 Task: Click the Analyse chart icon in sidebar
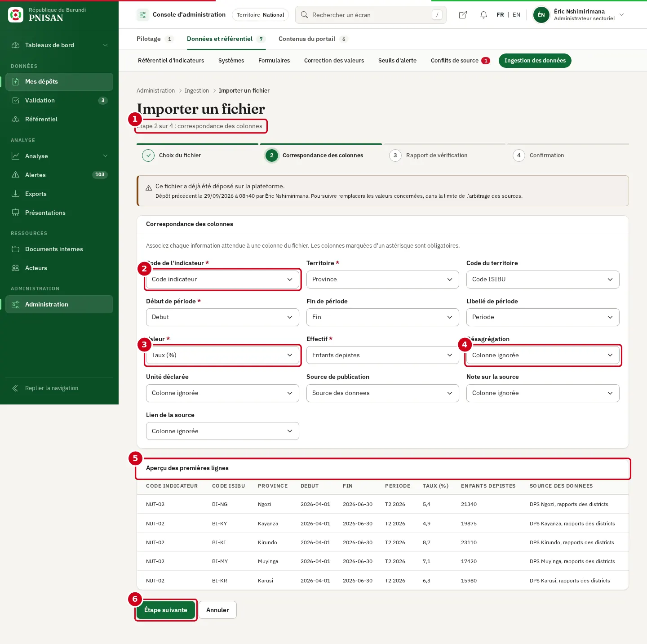[16, 156]
